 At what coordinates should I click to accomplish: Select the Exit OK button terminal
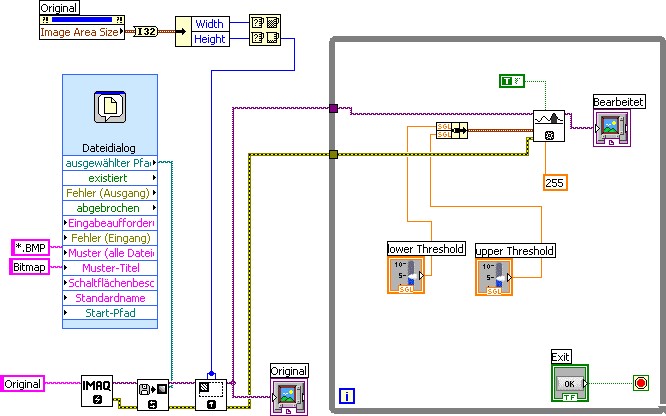(x=570, y=383)
